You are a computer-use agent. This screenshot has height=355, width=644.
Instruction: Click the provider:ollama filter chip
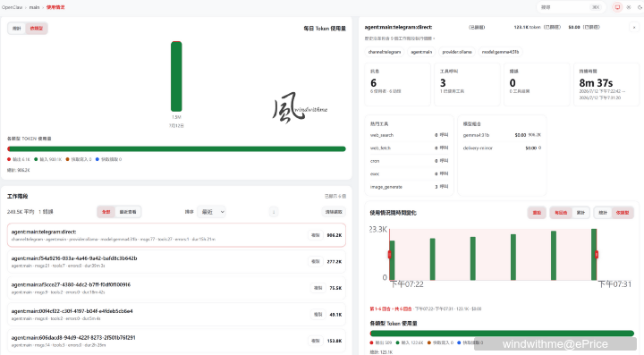[x=457, y=52]
